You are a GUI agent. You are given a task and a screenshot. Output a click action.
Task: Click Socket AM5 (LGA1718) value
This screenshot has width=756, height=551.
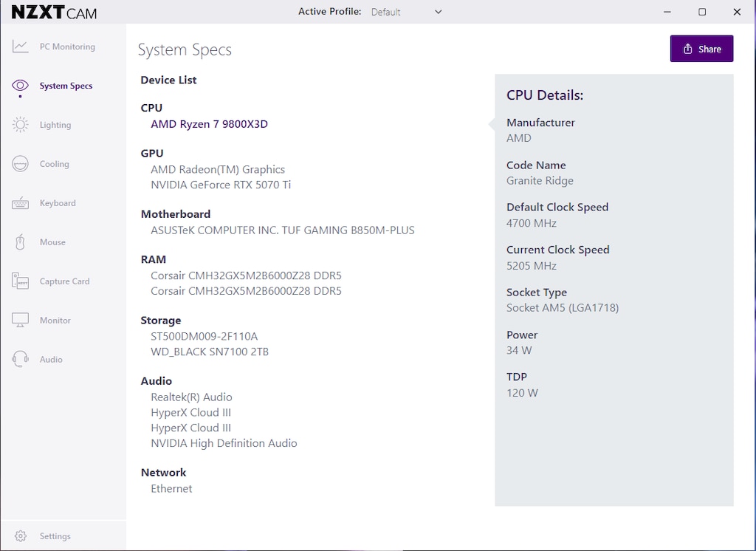coord(562,308)
